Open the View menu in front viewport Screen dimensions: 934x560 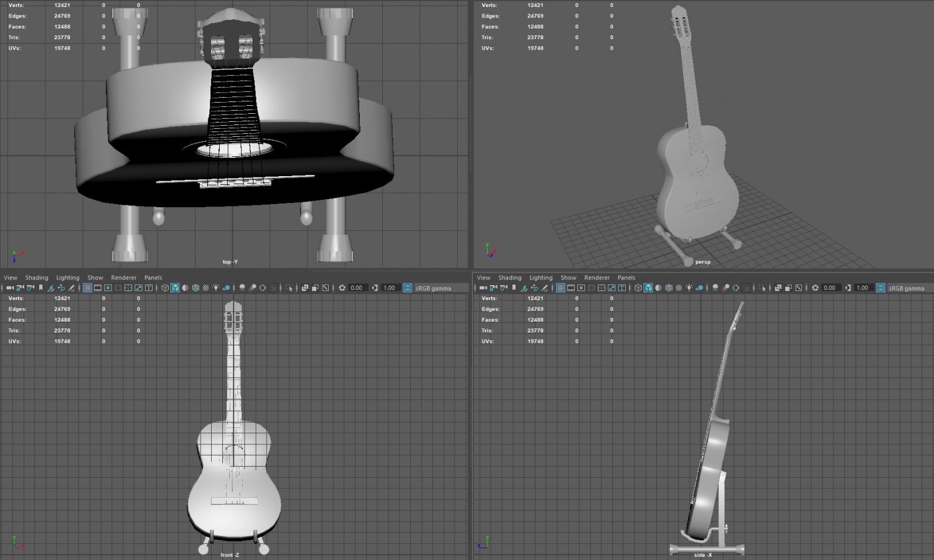(x=10, y=278)
